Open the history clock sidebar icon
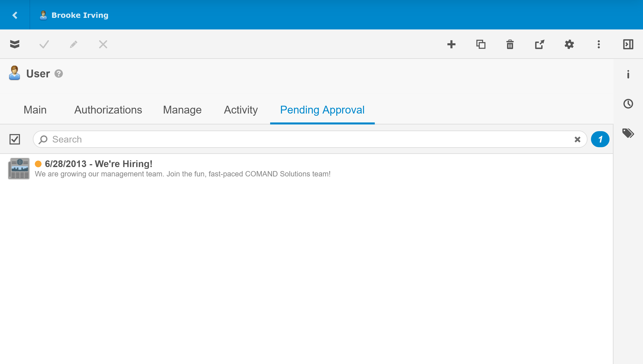Screen dimensions: 643x364 point(628,103)
